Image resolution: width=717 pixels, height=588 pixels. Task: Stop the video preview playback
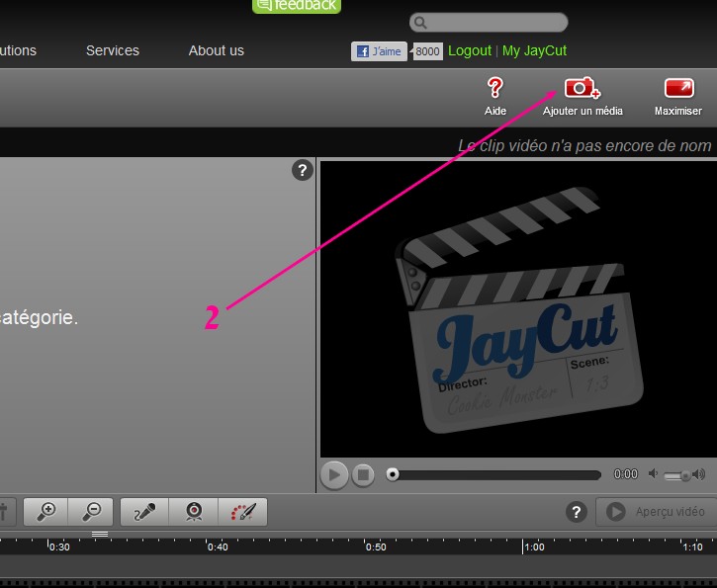click(x=363, y=475)
